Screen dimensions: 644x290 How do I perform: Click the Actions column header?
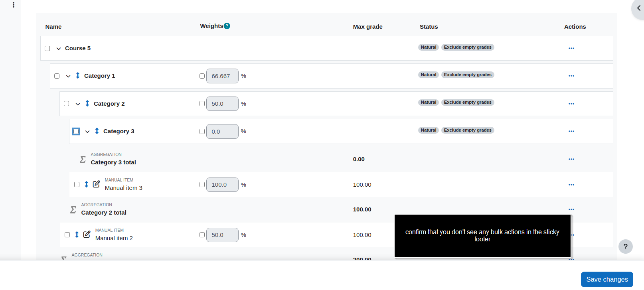[575, 27]
